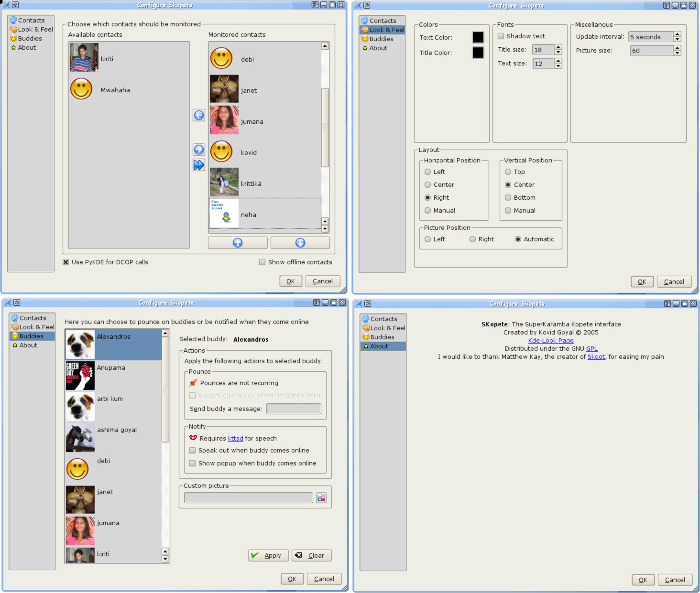Move monitored contact down with down-arrow button
700x593 pixels.
pos(300,243)
